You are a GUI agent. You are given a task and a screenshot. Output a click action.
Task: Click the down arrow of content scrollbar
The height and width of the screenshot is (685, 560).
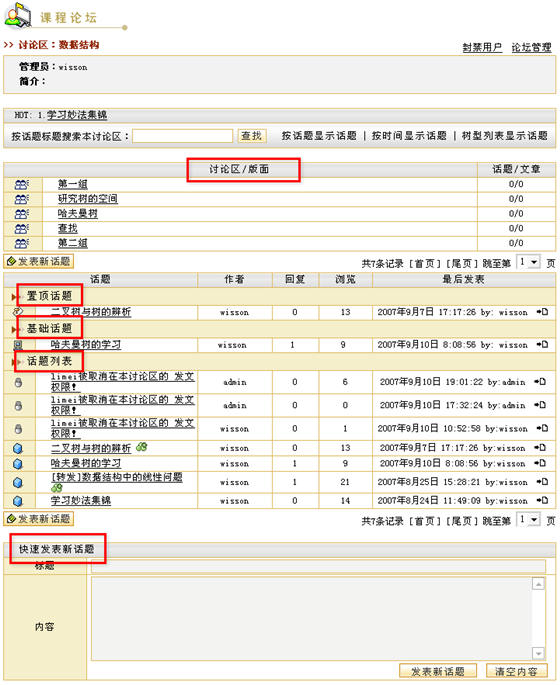[538, 654]
